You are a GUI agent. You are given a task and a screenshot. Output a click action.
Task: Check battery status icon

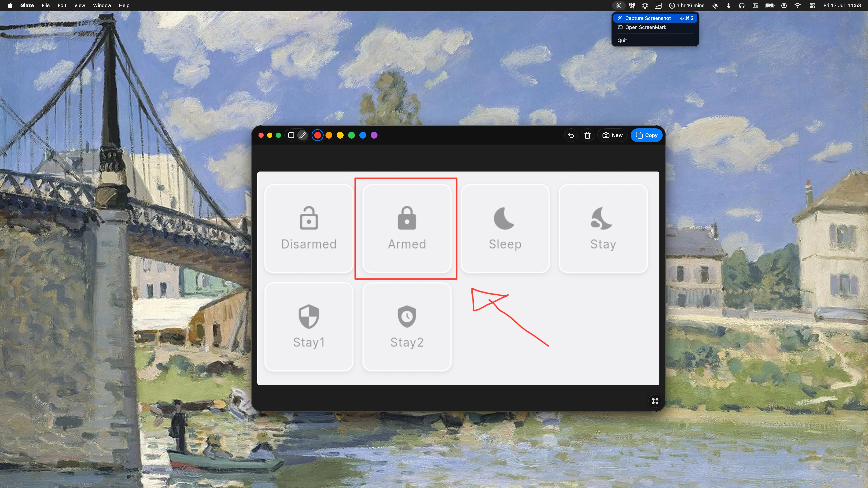[770, 5]
